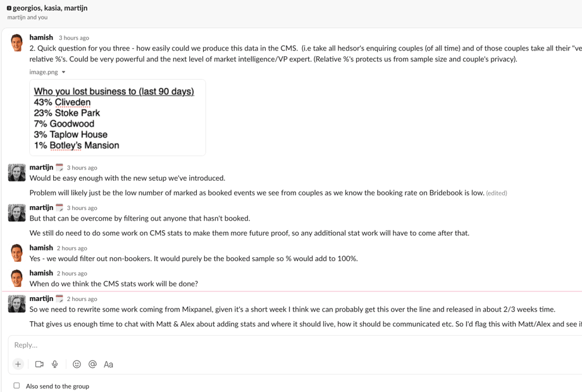Viewport: 582px width, 392px height.
Task: Open the emoji picker
Action: click(77, 364)
